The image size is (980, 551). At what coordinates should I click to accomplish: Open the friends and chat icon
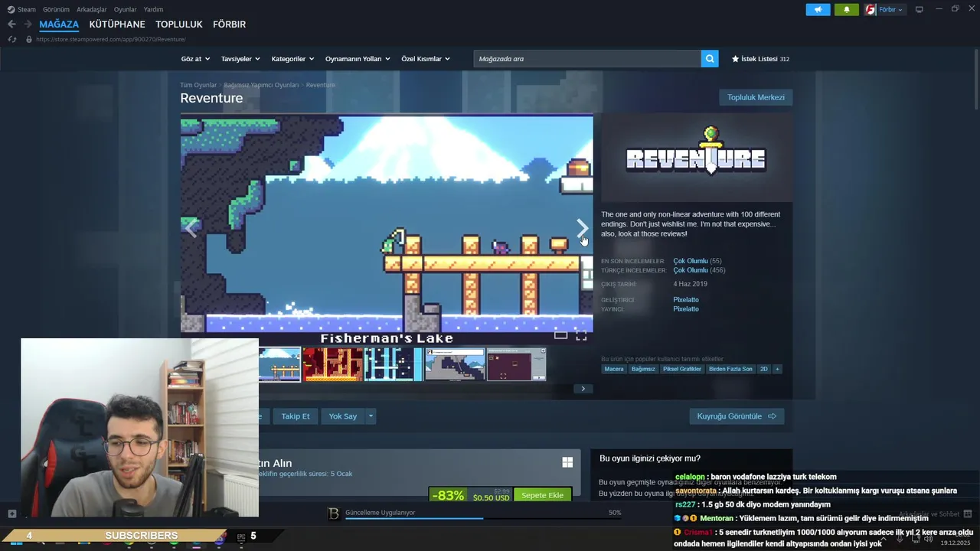(968, 514)
